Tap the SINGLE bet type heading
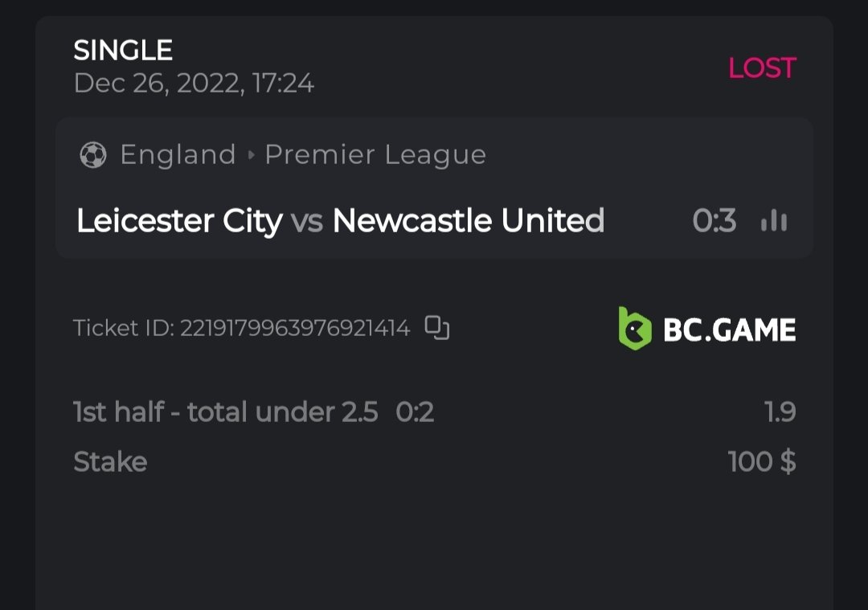Viewport: 868px width, 610px height. [x=123, y=51]
